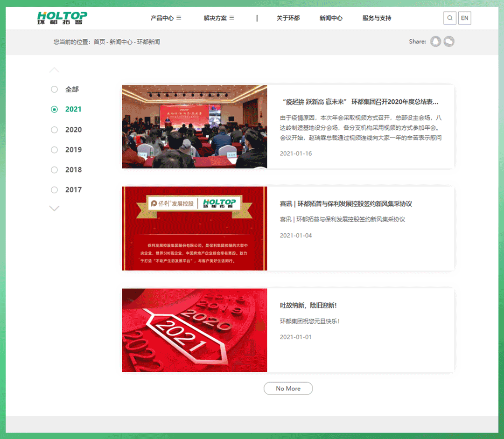The width and height of the screenshot is (504, 439).
Task: Open article titled 环都集团召开2020年度总结表
Action: click(x=359, y=102)
